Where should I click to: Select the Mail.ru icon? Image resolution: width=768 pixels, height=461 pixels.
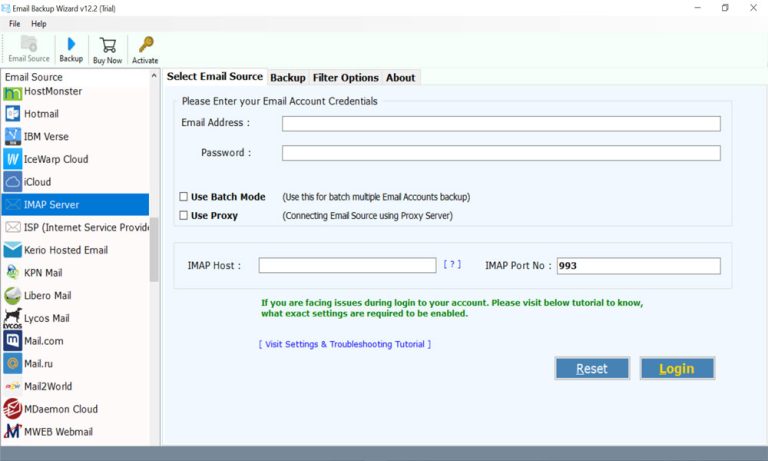click(13, 364)
